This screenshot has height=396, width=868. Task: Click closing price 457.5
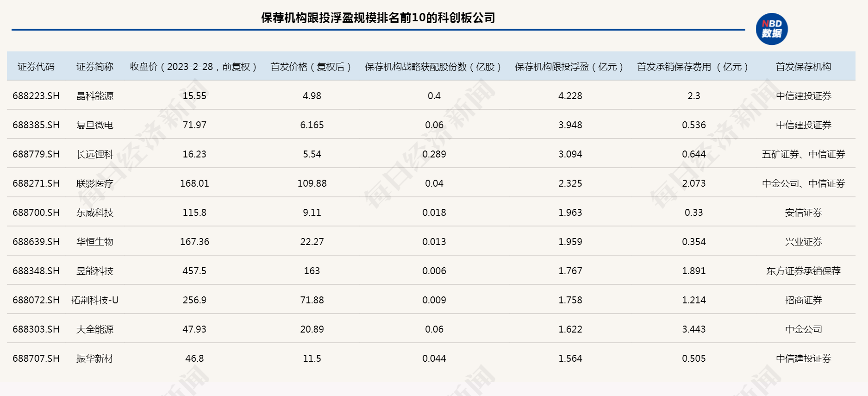[x=194, y=271]
